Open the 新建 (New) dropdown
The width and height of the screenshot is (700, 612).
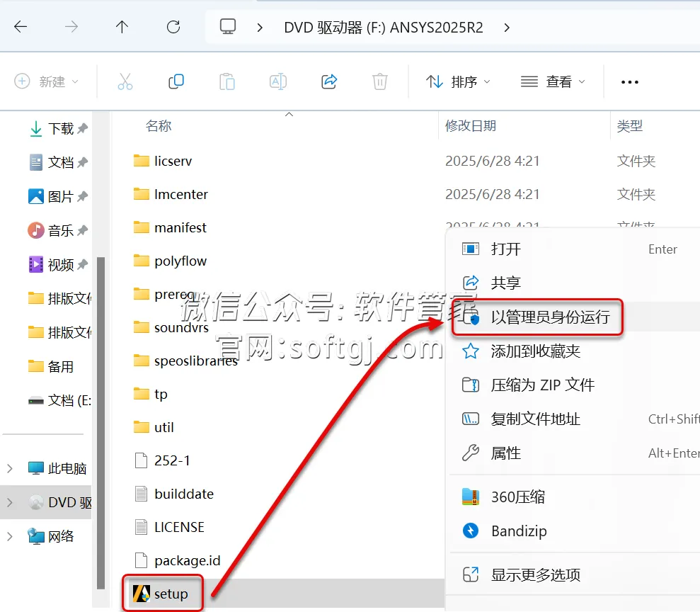(x=47, y=81)
